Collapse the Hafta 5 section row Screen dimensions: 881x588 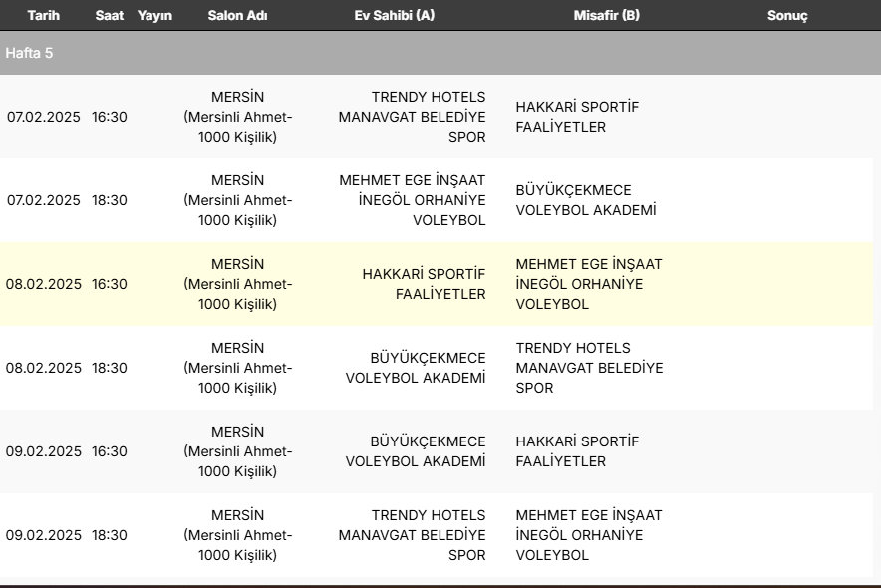(30, 53)
